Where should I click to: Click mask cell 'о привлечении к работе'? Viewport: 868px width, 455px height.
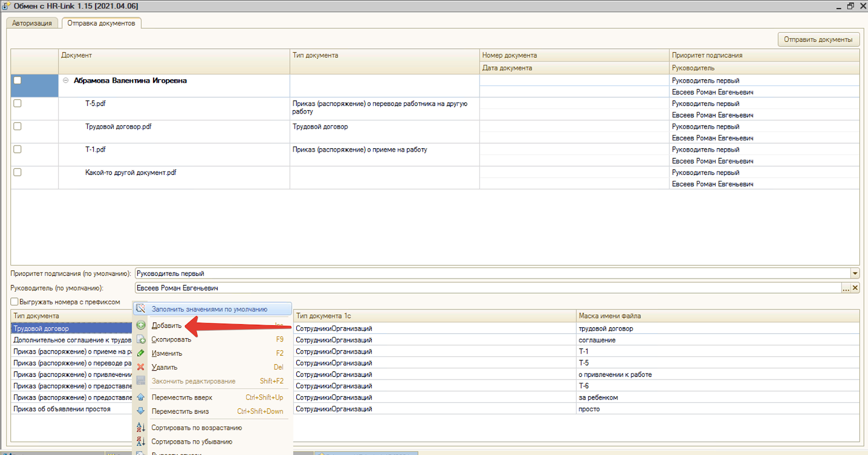coord(718,375)
